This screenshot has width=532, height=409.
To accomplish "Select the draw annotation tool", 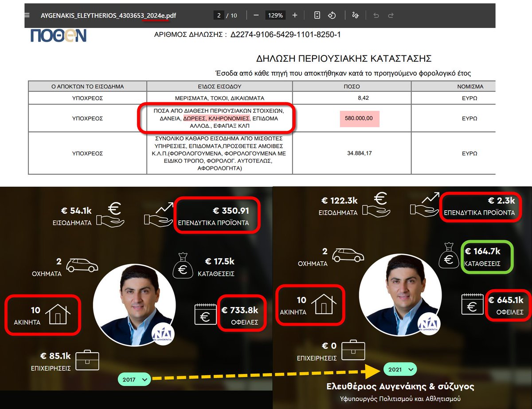I will 355,15.
